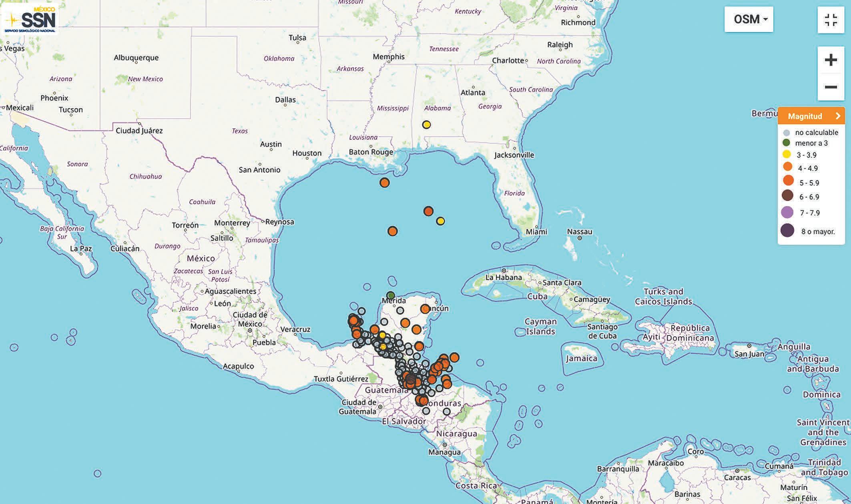Click the zoom out minus button

coord(831,87)
